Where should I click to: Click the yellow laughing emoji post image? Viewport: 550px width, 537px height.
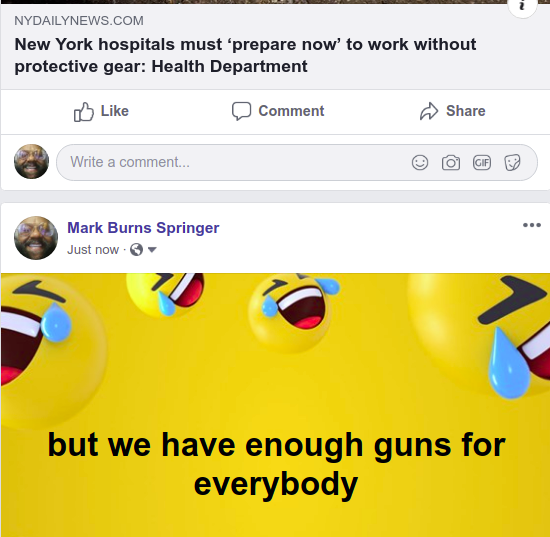click(x=275, y=405)
